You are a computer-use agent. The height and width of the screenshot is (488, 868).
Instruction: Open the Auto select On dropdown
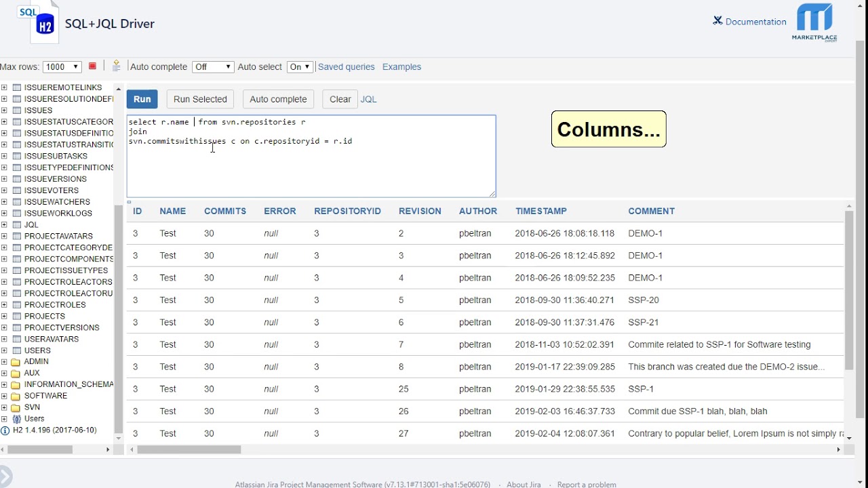[300, 66]
